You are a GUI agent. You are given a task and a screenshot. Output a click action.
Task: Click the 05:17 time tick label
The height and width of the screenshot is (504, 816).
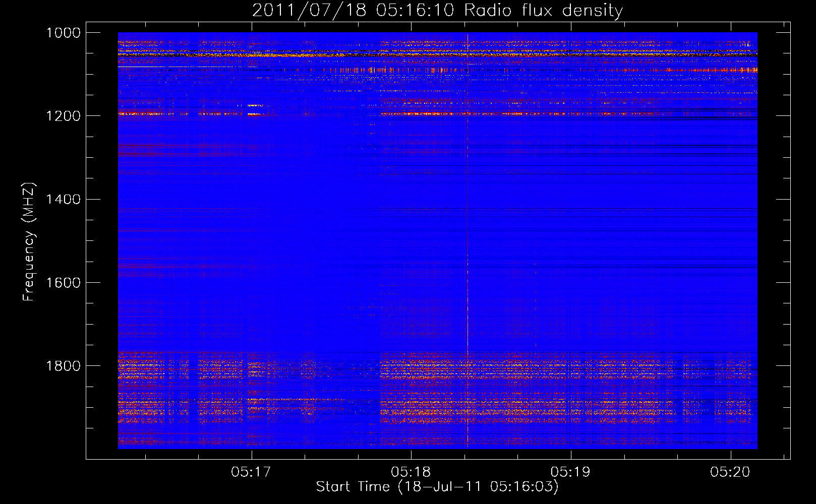click(251, 472)
